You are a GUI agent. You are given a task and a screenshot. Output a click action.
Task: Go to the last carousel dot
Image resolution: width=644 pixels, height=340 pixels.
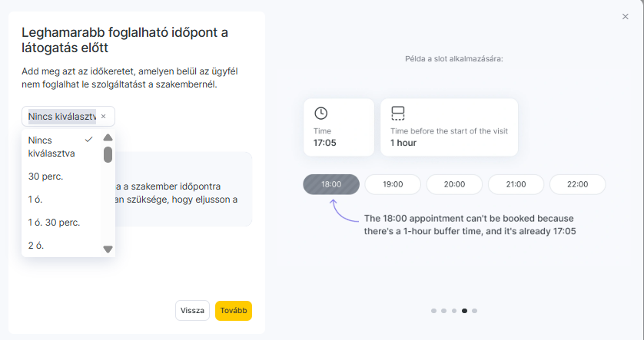coord(475,311)
